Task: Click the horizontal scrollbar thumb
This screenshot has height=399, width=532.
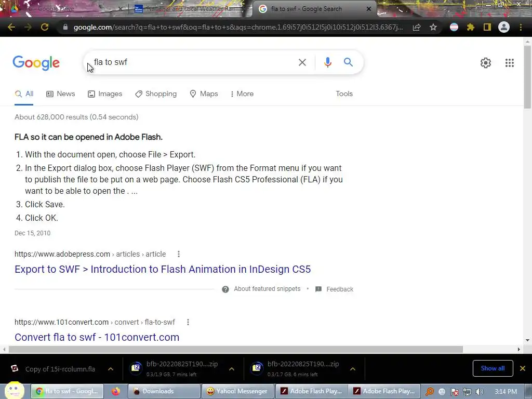Action: (x=236, y=350)
